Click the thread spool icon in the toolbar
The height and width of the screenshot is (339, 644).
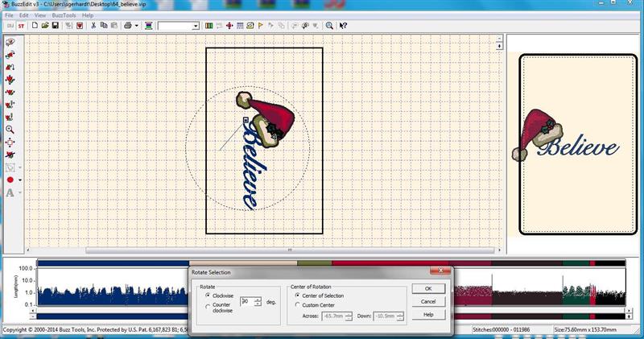(149, 26)
